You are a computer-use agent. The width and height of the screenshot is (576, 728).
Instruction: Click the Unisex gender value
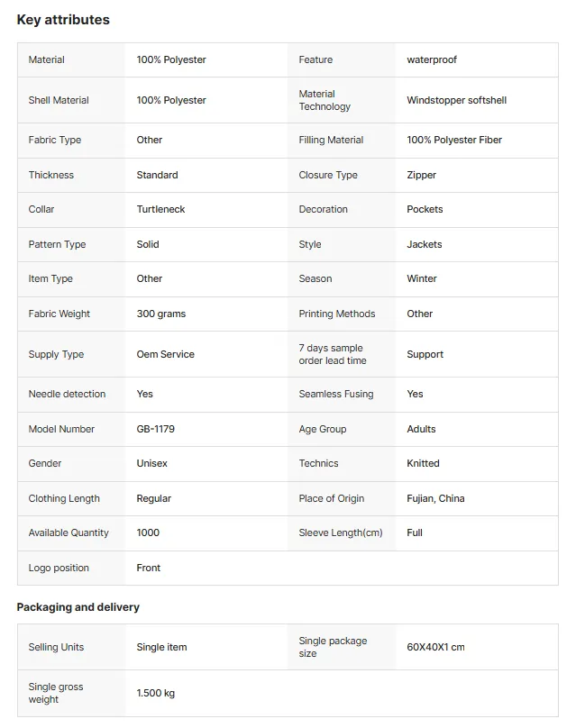(x=152, y=463)
